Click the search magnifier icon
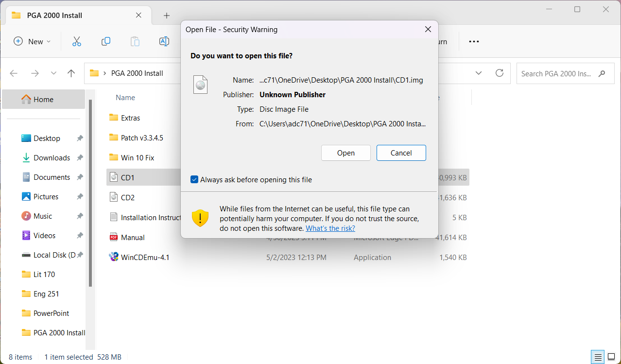 tap(602, 73)
